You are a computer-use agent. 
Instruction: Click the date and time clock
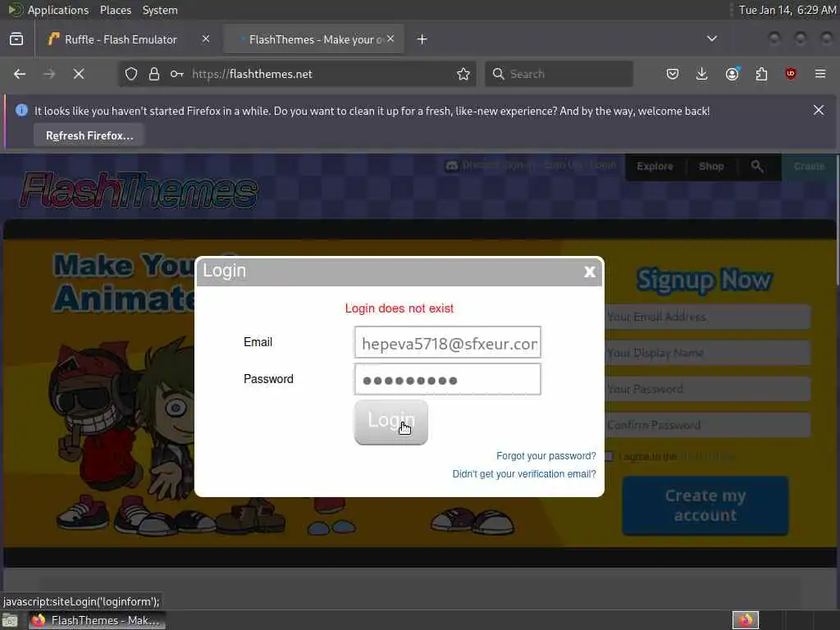(x=787, y=10)
